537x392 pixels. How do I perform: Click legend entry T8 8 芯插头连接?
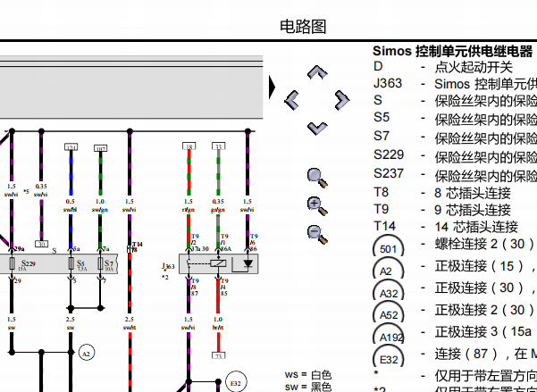click(441, 193)
